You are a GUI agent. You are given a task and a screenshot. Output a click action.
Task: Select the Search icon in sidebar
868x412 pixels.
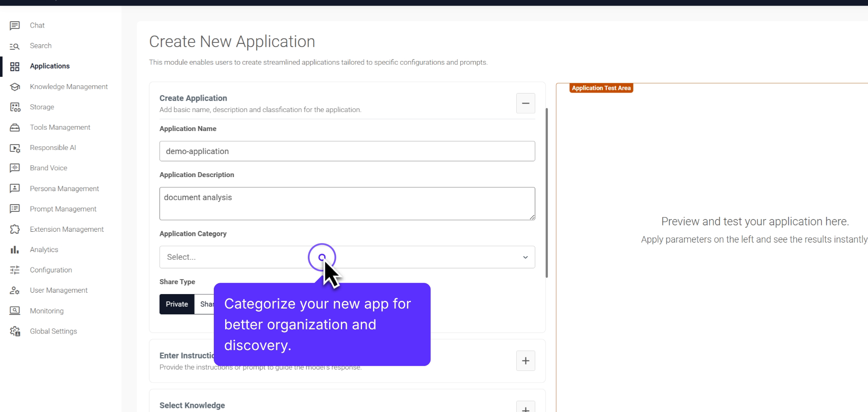[x=15, y=46]
